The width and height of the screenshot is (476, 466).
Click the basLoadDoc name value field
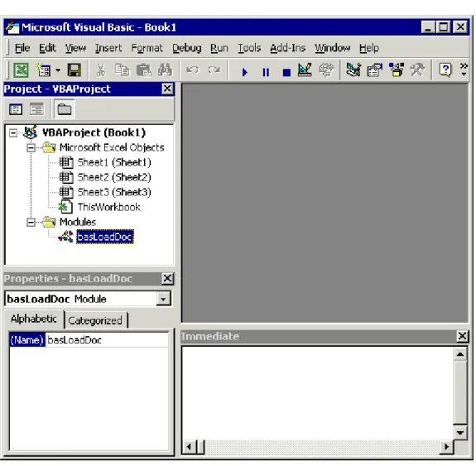coord(107,340)
